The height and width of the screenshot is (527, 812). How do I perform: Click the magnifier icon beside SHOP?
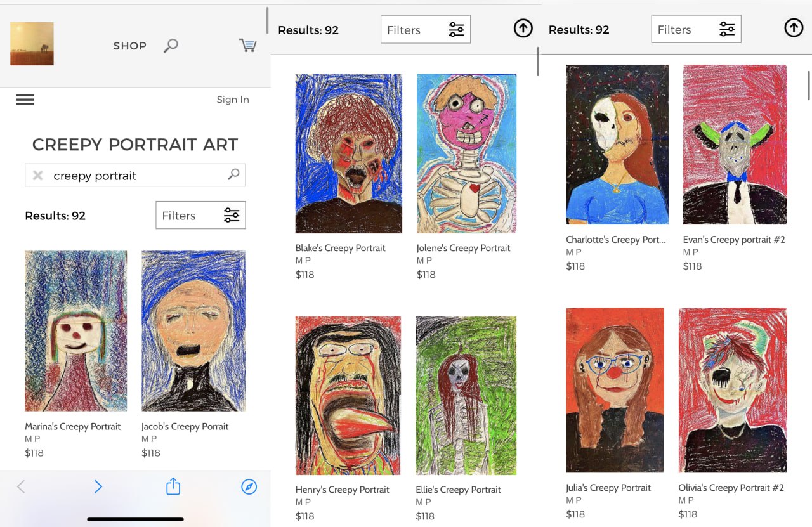click(171, 46)
